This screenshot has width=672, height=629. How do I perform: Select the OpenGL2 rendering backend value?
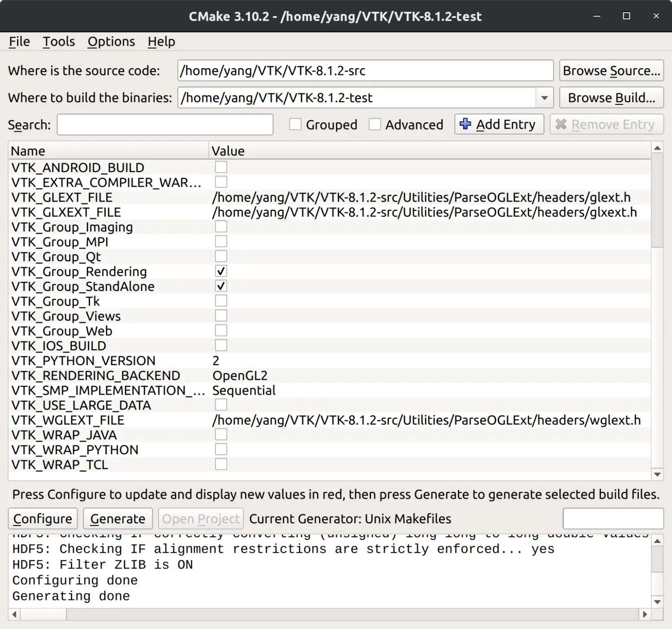click(x=240, y=375)
